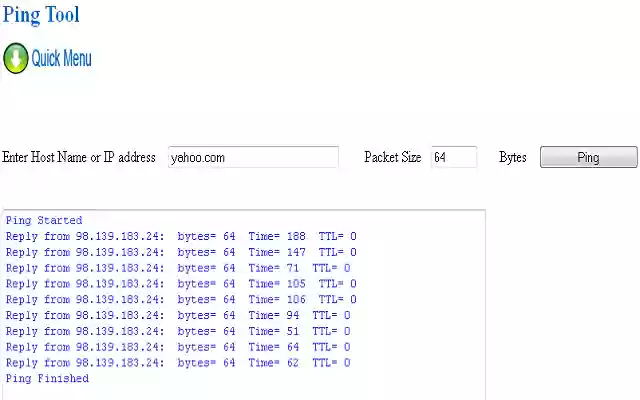Screen dimensions: 640x400
Task: Click the Packet Size field showing 64
Action: click(x=454, y=157)
